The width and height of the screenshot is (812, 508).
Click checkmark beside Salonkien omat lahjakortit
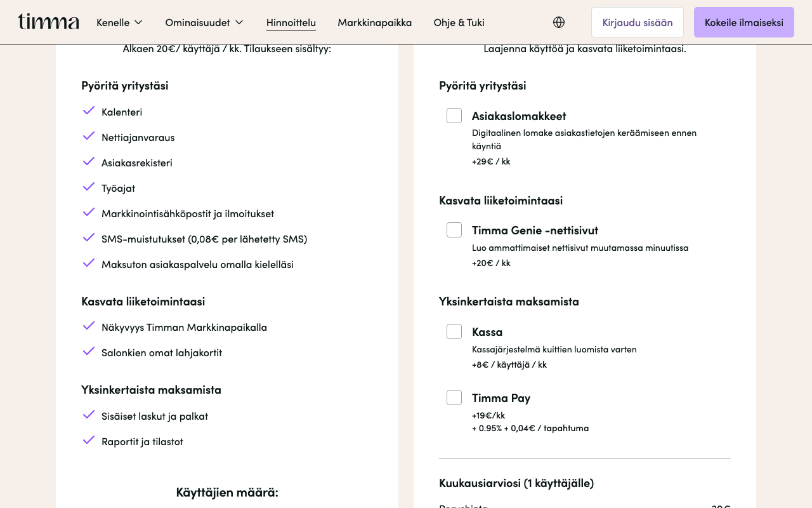coord(89,351)
